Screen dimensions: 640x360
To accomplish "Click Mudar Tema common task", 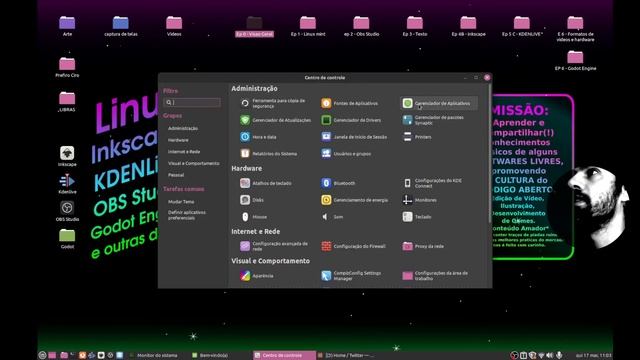I will click(181, 202).
